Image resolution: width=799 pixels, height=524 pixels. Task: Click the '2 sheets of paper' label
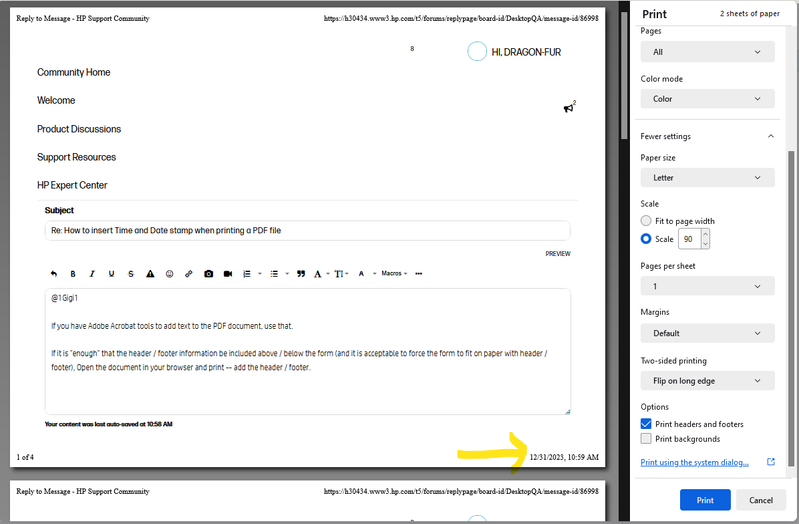750,14
